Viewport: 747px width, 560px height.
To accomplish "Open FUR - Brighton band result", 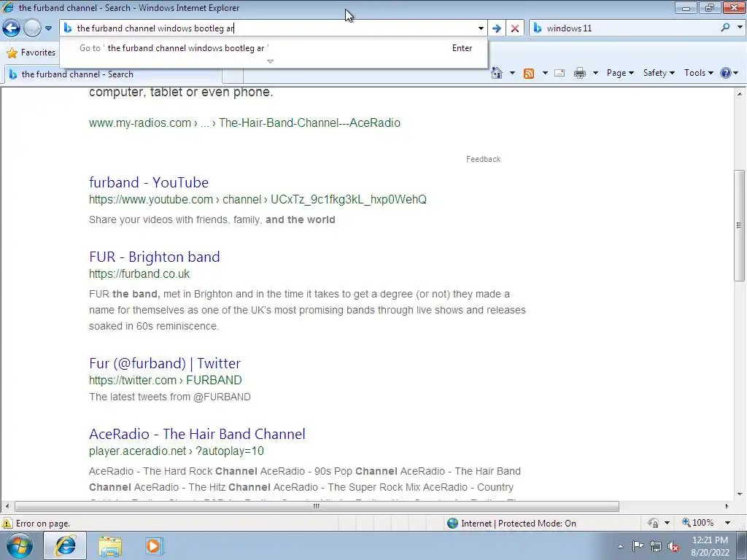I will tap(155, 257).
